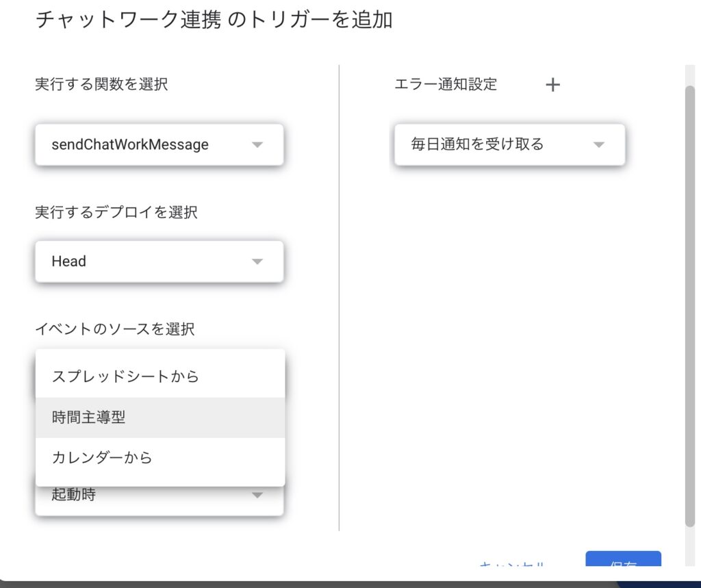Click the 実行する関数を選択 label
Screen dimensions: 701x588
click(x=101, y=84)
